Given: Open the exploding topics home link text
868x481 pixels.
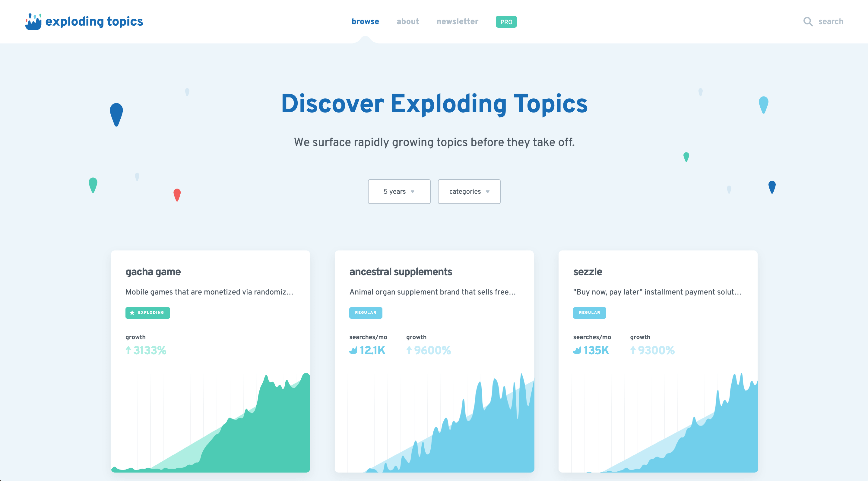Looking at the screenshot, I should point(94,21).
